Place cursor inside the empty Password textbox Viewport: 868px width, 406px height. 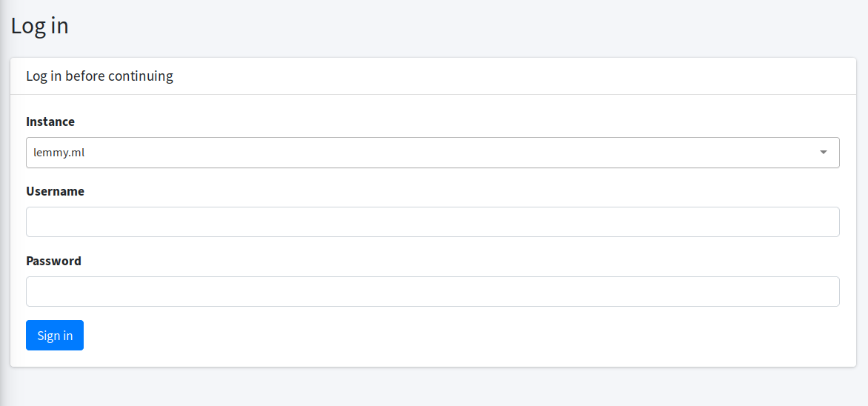[433, 291]
